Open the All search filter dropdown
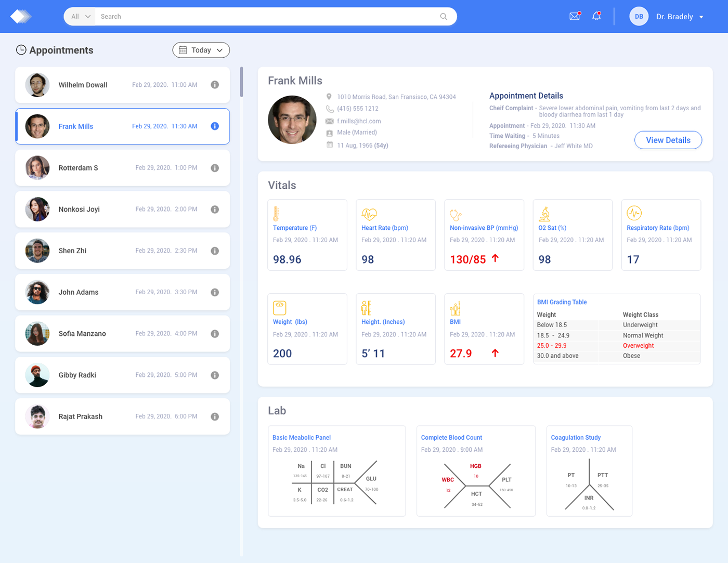 click(x=80, y=17)
